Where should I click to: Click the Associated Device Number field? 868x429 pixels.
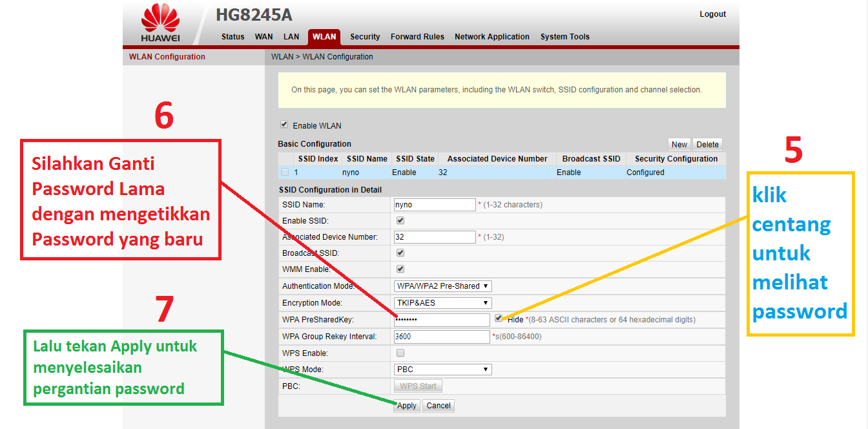pyautogui.click(x=435, y=237)
